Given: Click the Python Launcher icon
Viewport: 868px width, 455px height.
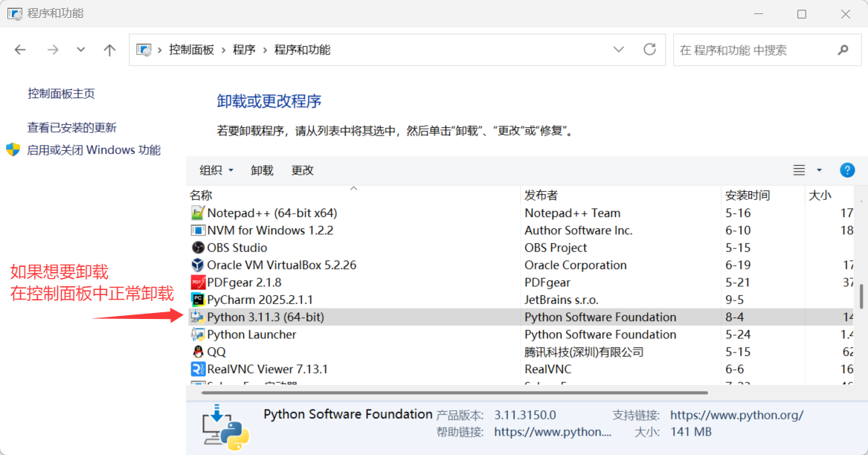Looking at the screenshot, I should (x=197, y=334).
